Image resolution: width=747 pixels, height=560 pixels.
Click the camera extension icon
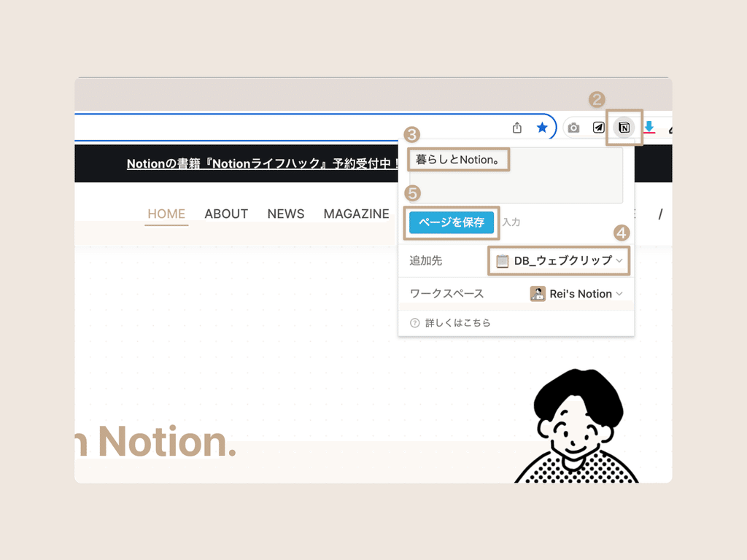(573, 128)
